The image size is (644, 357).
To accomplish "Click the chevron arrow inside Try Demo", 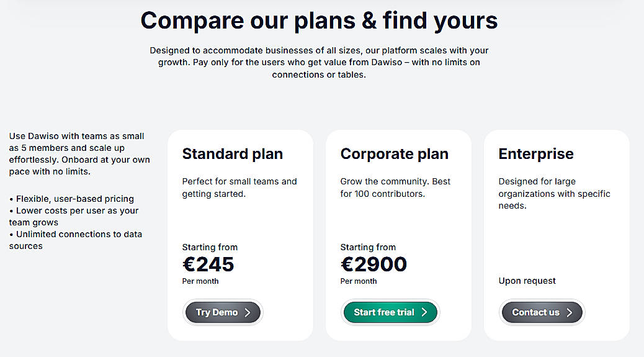I will point(248,312).
